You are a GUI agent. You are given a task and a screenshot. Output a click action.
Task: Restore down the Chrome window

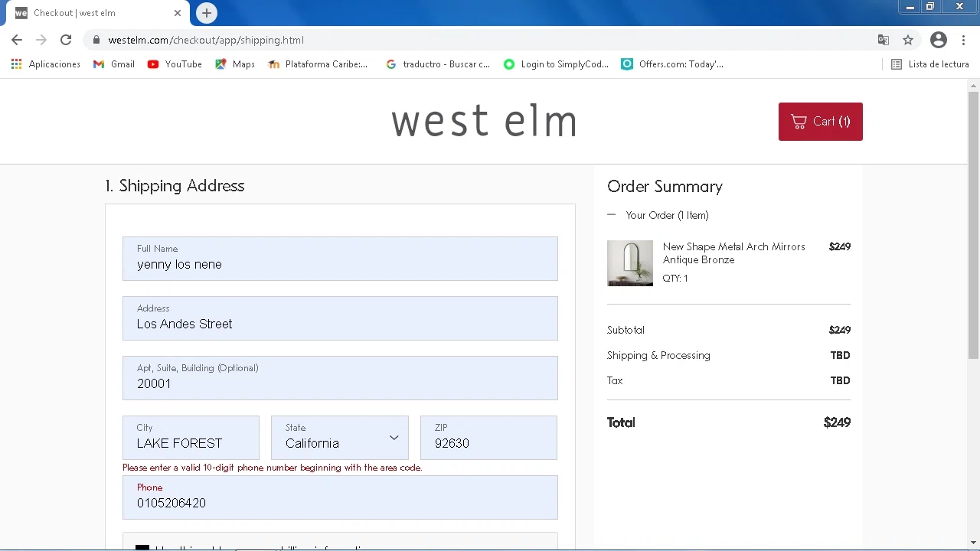(x=930, y=7)
